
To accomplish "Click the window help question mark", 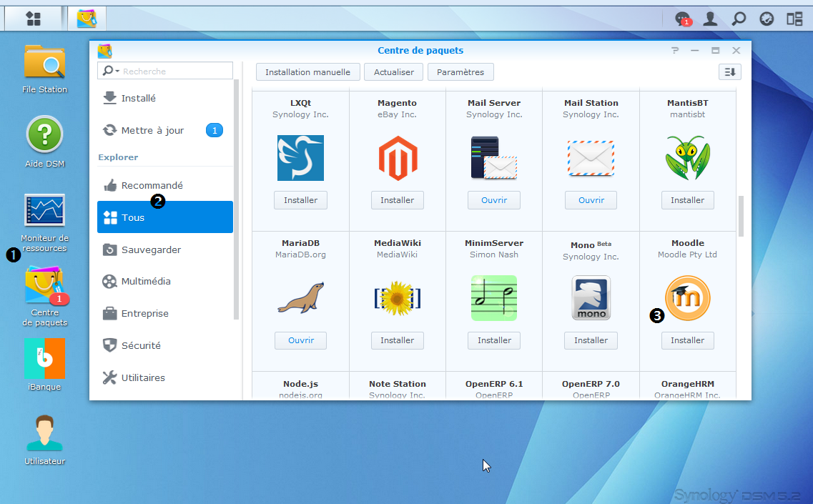I will [x=674, y=50].
